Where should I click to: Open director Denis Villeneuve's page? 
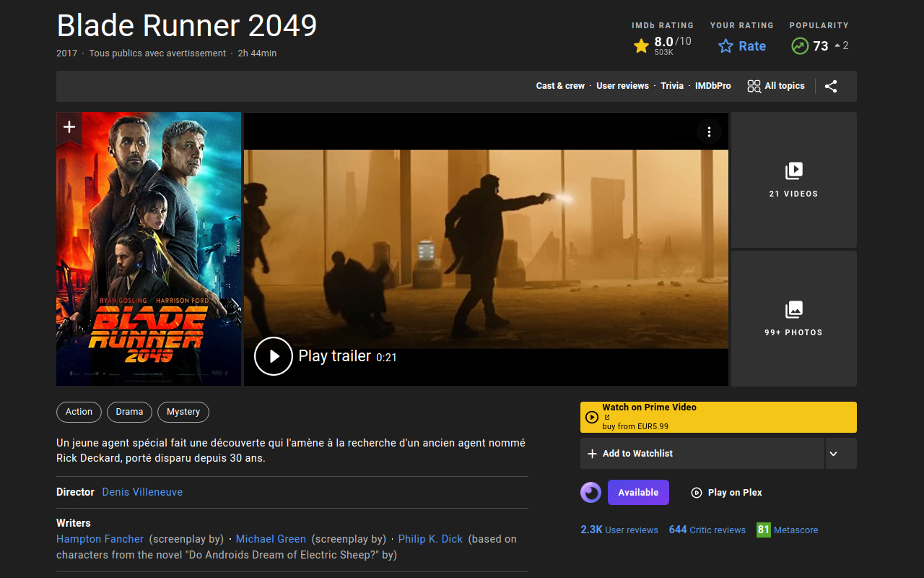(x=142, y=492)
